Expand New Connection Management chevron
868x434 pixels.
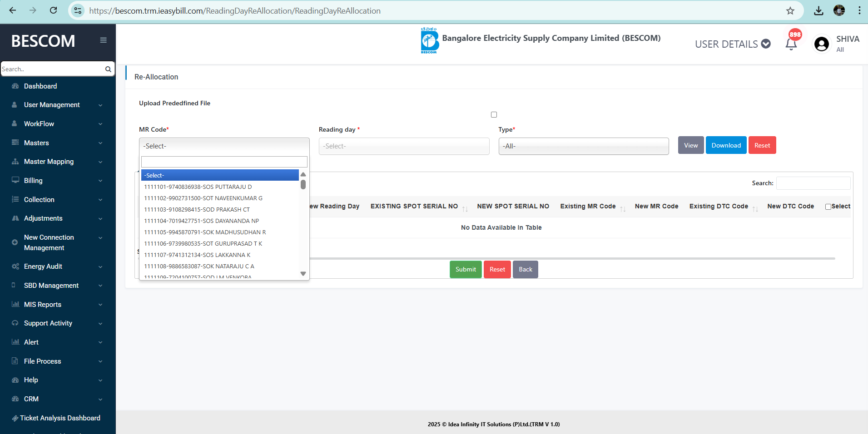[x=100, y=237]
